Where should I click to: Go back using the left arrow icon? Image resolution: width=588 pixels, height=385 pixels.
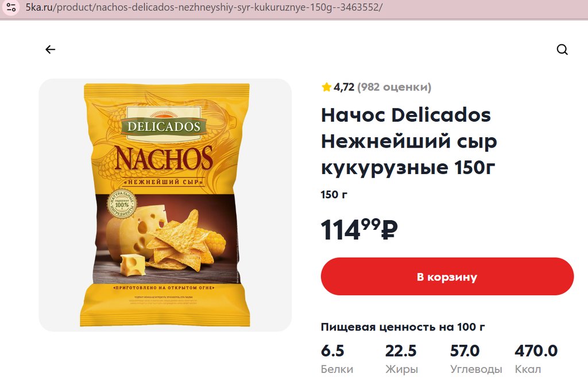coord(51,49)
